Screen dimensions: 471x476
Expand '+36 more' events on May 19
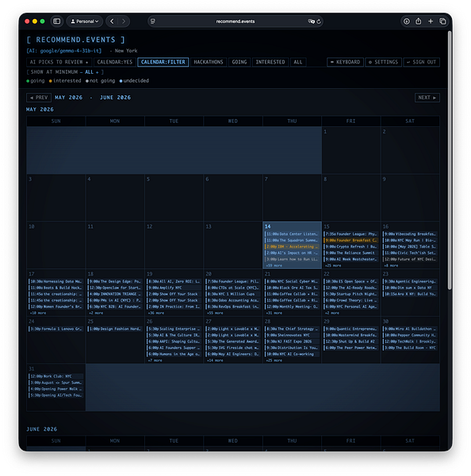tap(155, 313)
